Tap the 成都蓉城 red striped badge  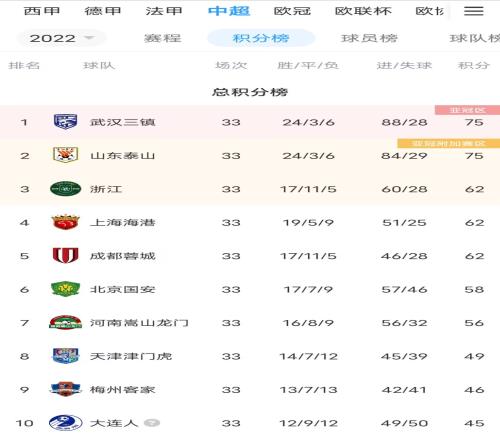[x=65, y=256]
